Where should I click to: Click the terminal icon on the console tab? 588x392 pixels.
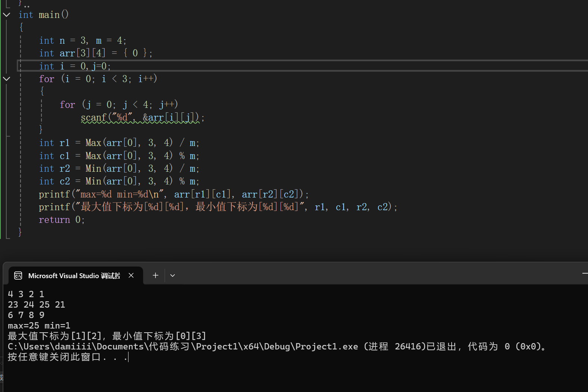[x=18, y=276]
